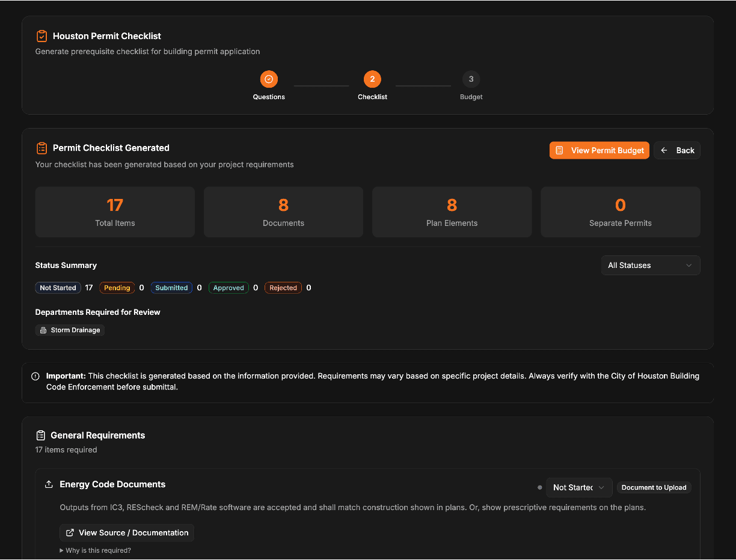Screen dimensions: 736x560
Task: Click the Houston Permit Checklist clipboard icon
Action: click(x=41, y=36)
